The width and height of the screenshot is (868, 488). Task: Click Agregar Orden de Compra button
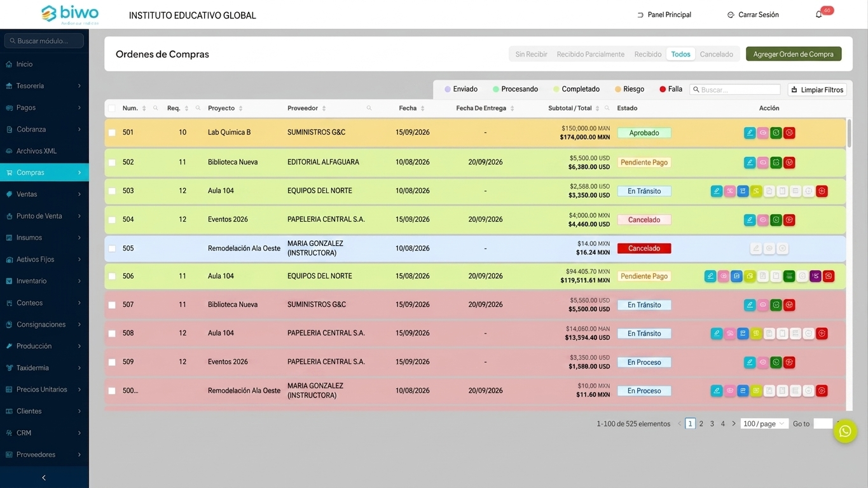[794, 54]
